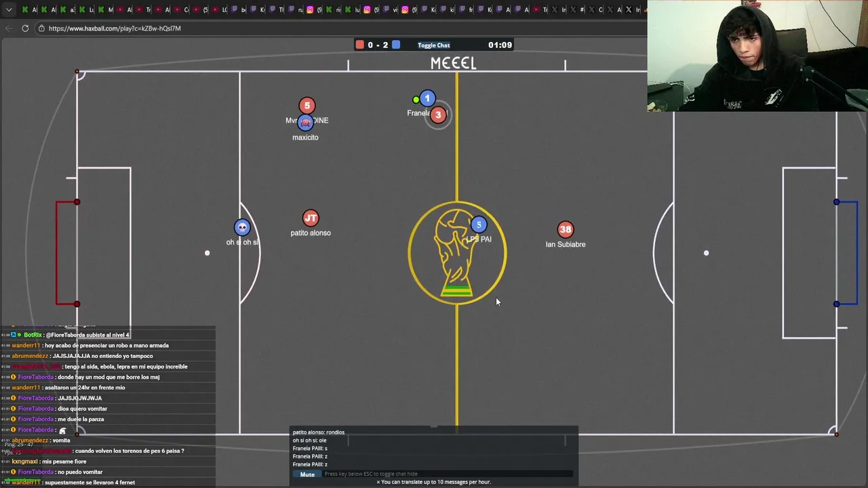Click the 'tengo al sida, ebola' chat message

[100, 367]
